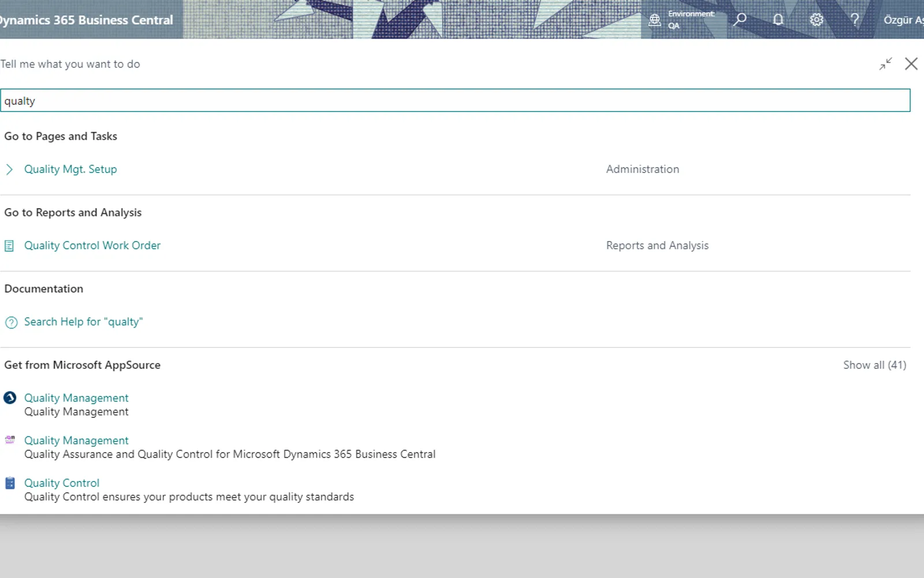Click the report icon beside Quality Control Work Order

(x=9, y=246)
